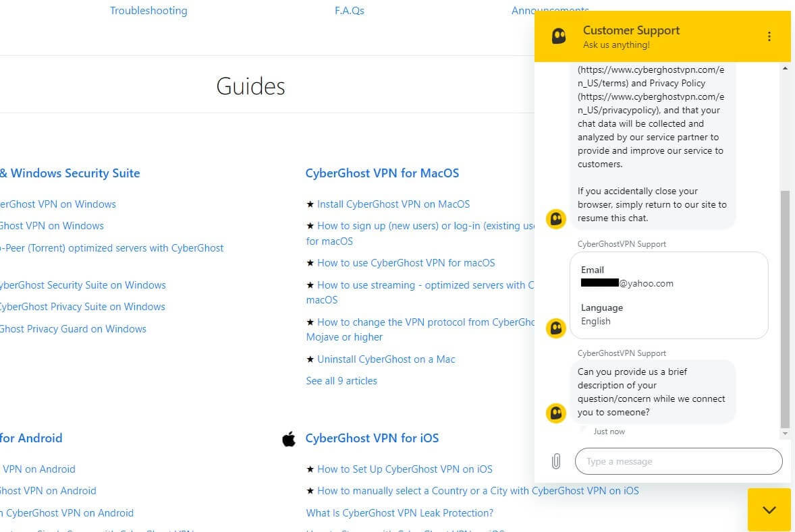Click the CyberGhost logo in chat header
The width and height of the screenshot is (795, 532).
(559, 36)
